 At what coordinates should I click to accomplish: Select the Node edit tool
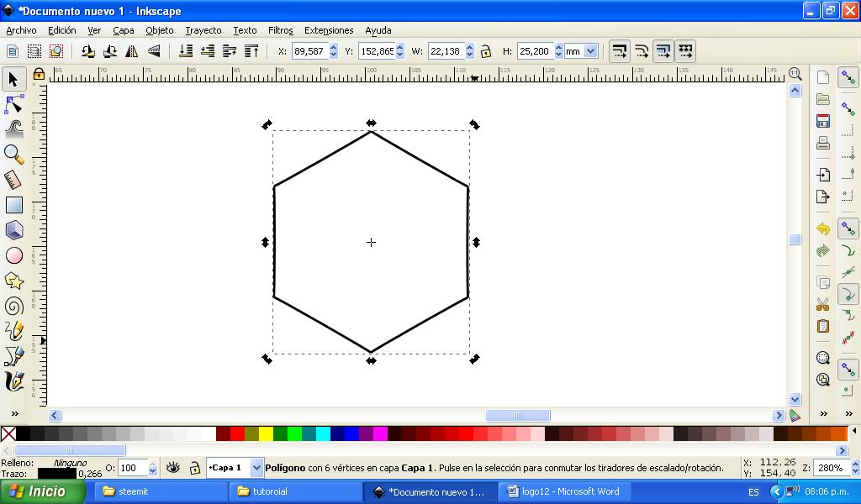click(x=13, y=104)
